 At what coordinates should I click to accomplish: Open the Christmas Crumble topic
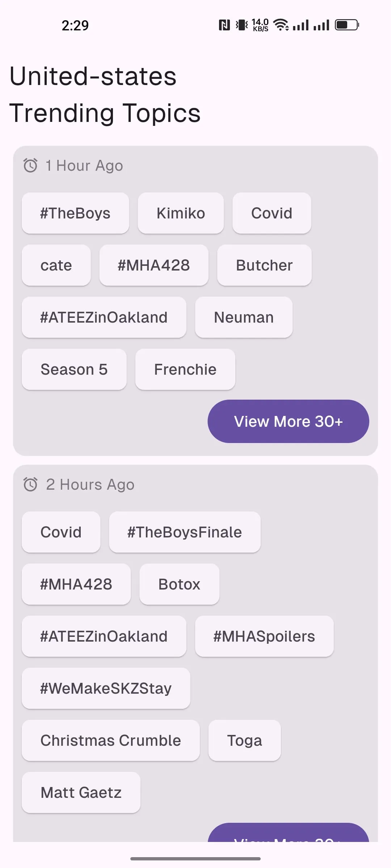point(111,740)
